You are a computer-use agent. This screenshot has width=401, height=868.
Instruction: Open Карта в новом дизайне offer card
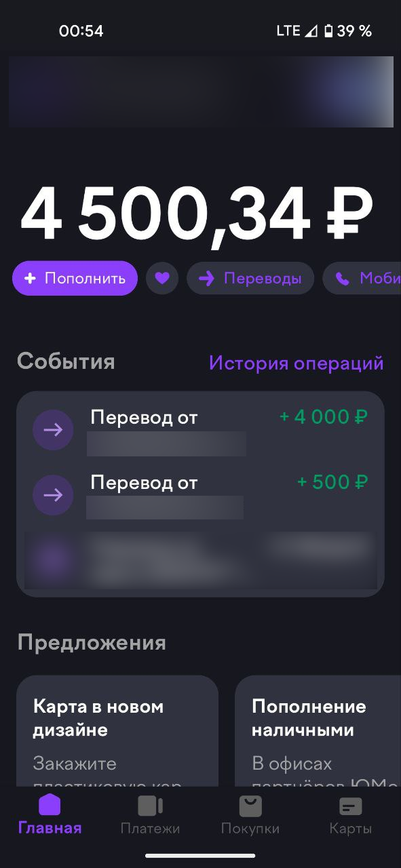tap(117, 731)
